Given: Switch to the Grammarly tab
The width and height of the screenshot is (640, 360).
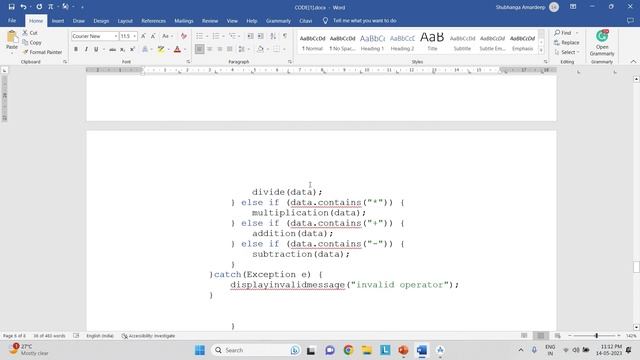Looking at the screenshot, I should pos(278,20).
